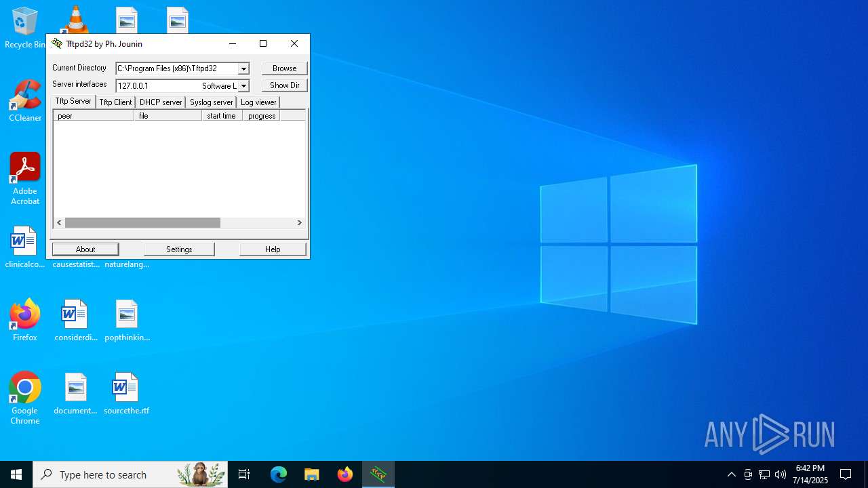Click the peer column header
868x488 pixels.
pyautogui.click(x=94, y=116)
